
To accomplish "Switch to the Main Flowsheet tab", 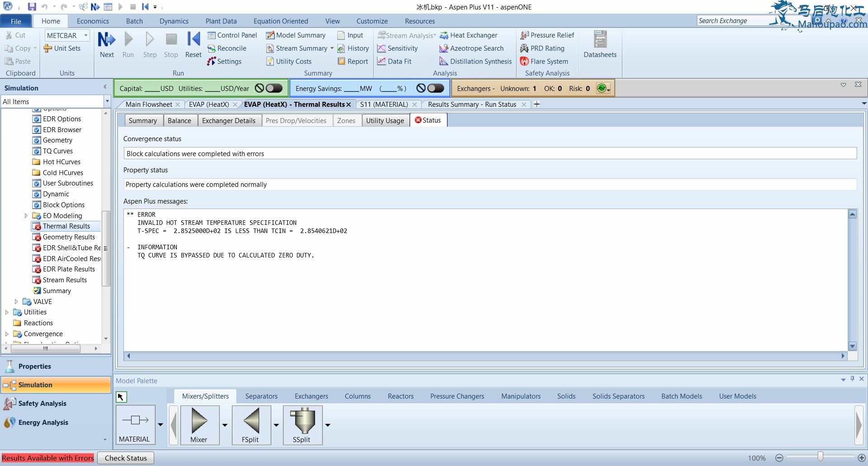I will click(x=149, y=105).
